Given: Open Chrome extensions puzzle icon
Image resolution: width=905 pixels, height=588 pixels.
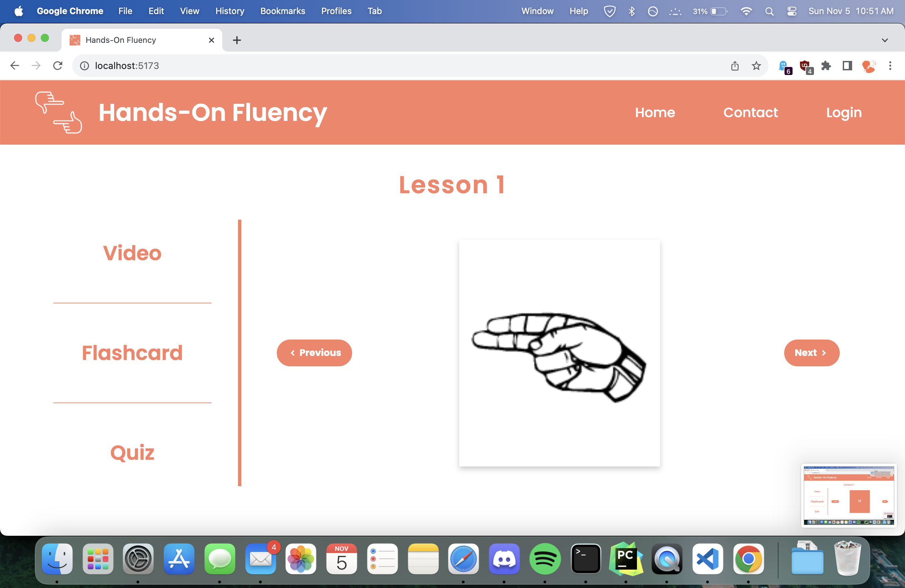Looking at the screenshot, I should click(826, 66).
